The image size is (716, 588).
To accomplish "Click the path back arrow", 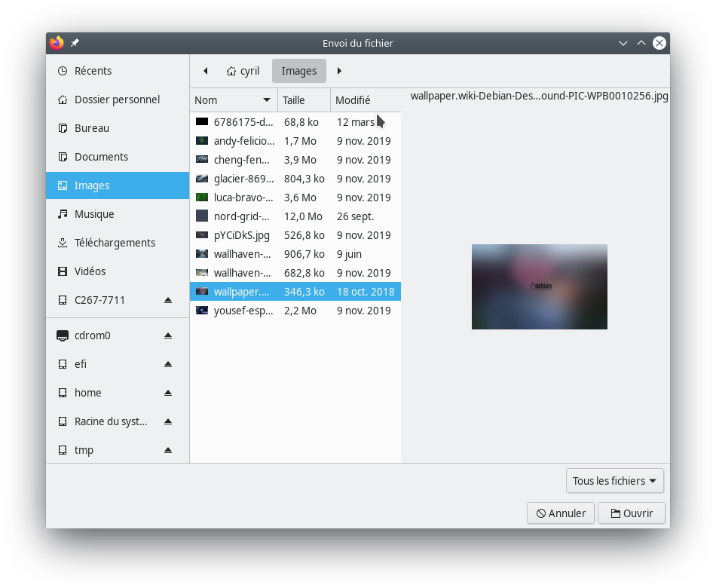I will pyautogui.click(x=205, y=71).
